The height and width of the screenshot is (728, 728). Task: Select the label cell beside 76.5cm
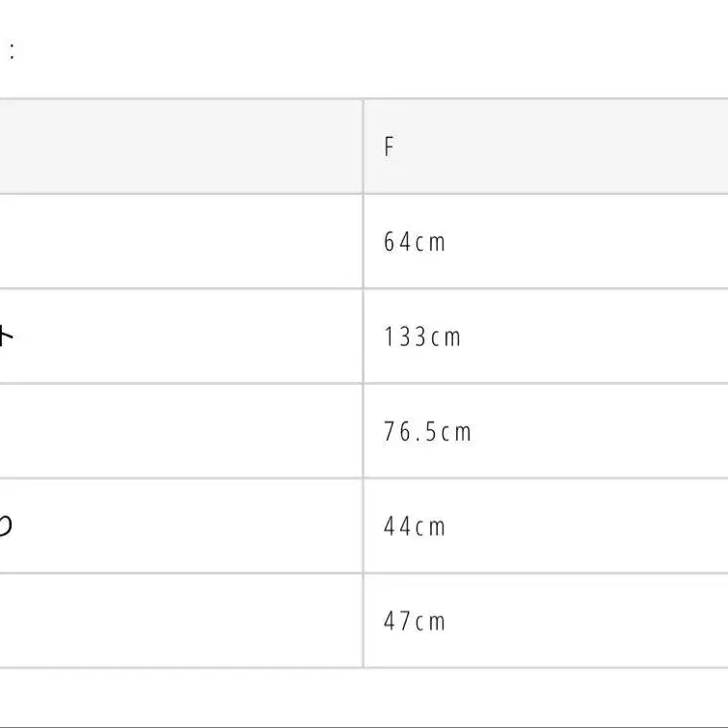tap(180, 431)
